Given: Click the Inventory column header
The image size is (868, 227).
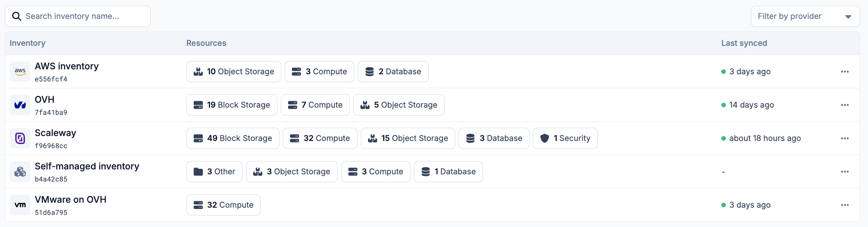Looking at the screenshot, I should (28, 43).
